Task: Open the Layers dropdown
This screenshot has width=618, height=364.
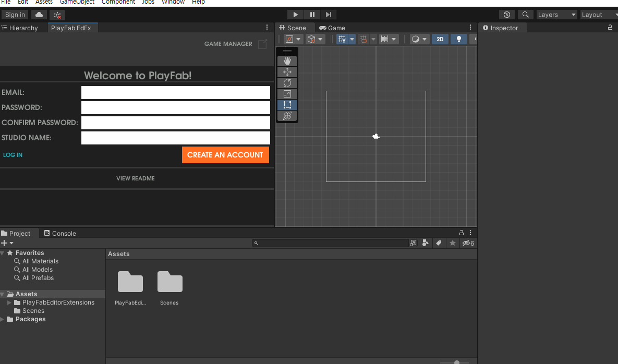Action: pos(556,15)
